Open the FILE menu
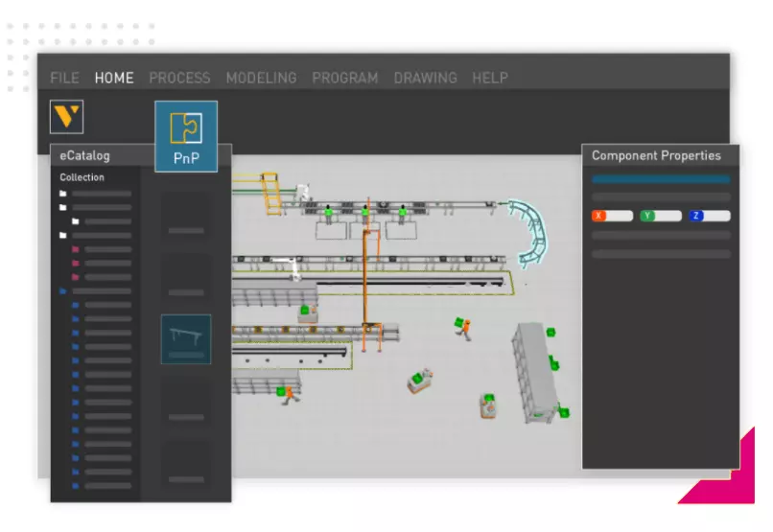Image resolution: width=773 pixels, height=532 pixels. 64,78
